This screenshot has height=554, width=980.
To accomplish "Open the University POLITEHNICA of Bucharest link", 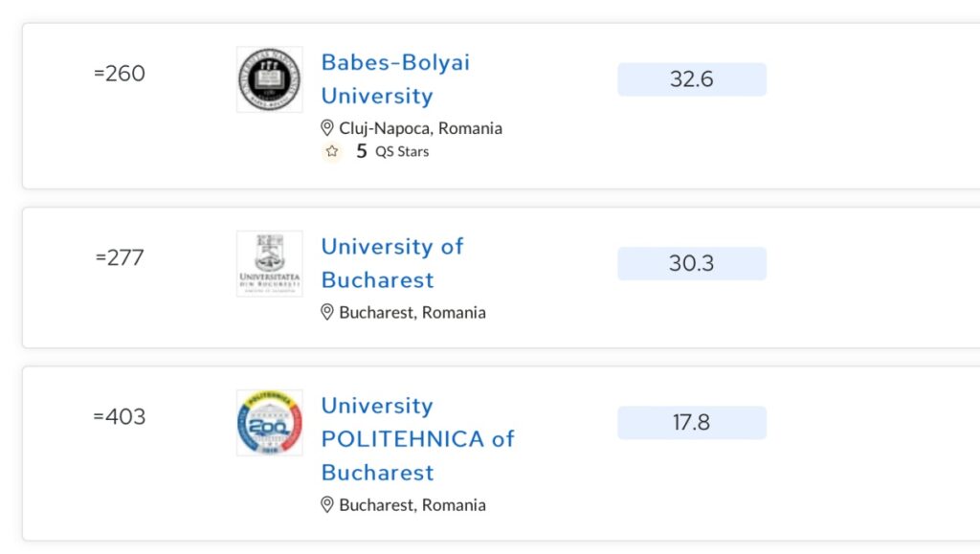I will [417, 438].
